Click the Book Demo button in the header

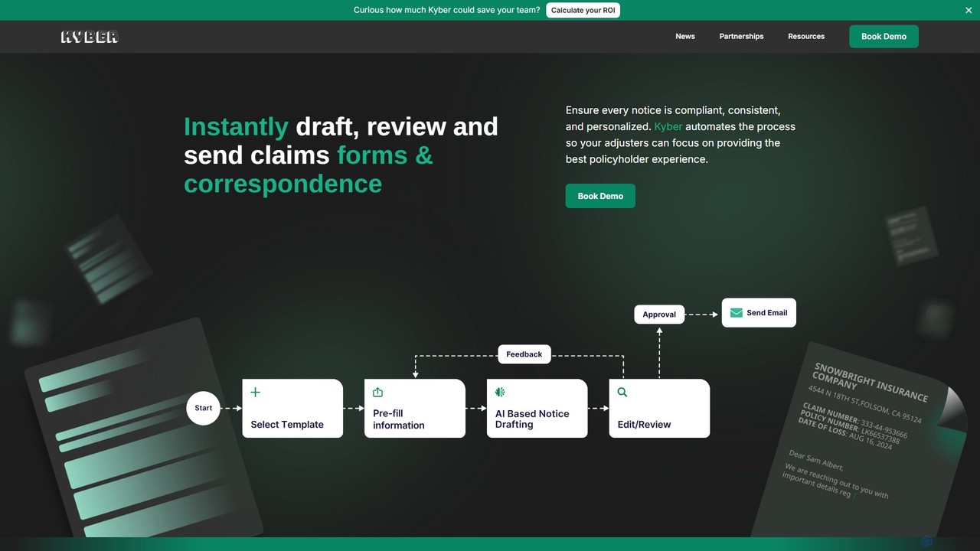884,37
